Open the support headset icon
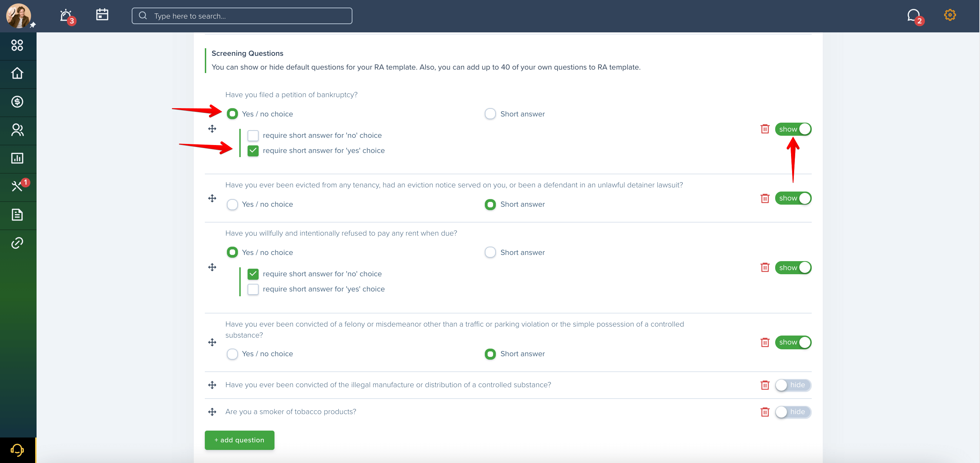 [x=17, y=451]
